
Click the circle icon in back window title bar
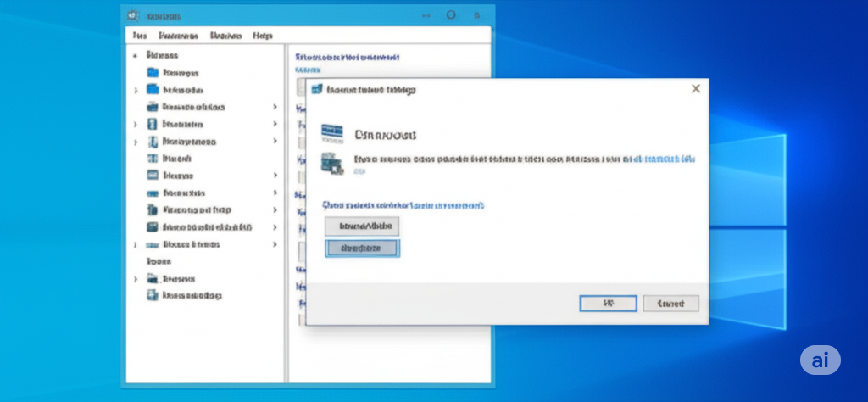pyautogui.click(x=451, y=15)
